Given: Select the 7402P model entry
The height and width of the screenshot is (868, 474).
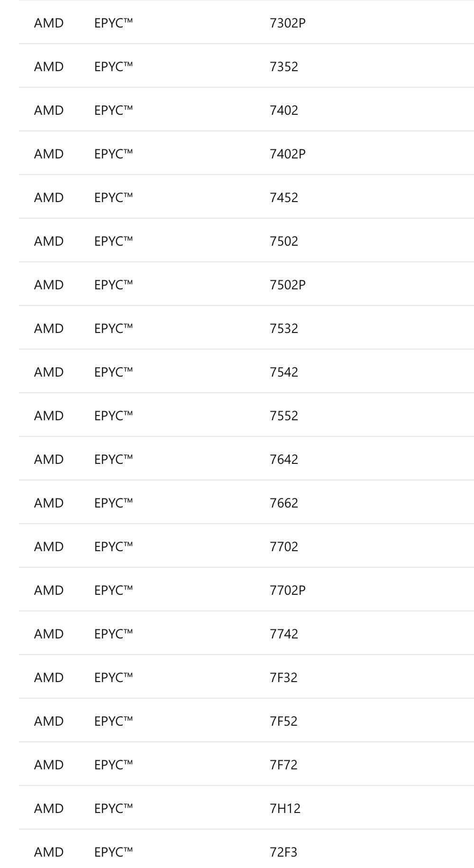Looking at the screenshot, I should pos(287,154).
